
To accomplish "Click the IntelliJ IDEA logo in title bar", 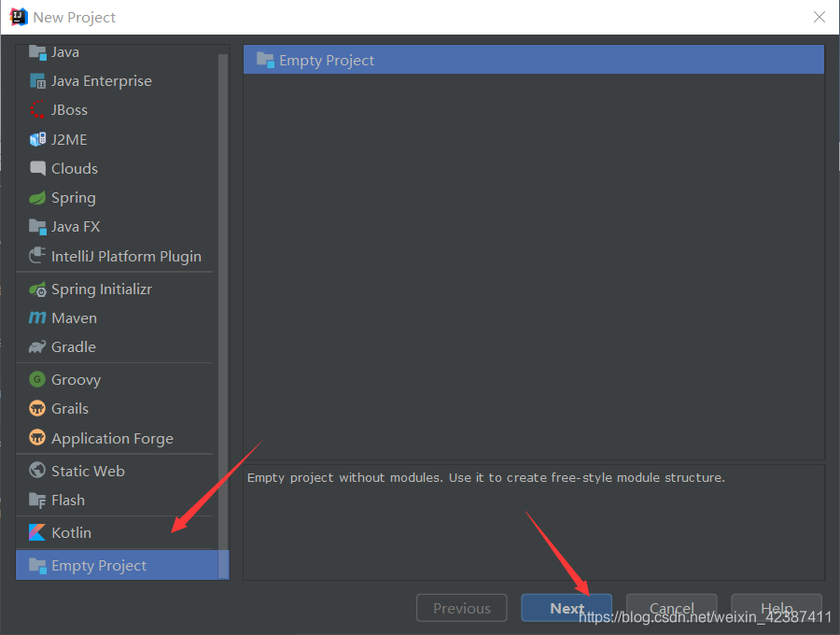I will (x=19, y=17).
